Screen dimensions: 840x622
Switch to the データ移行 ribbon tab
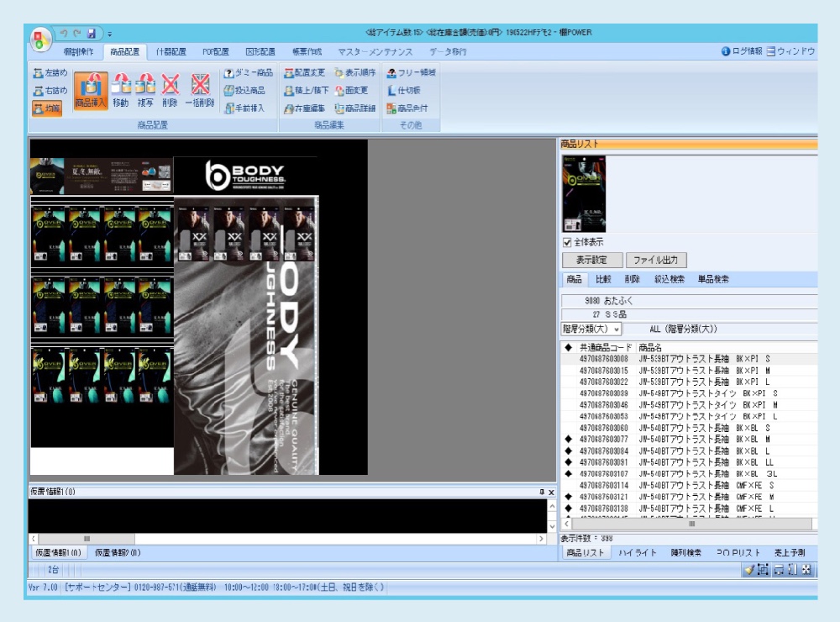448,52
